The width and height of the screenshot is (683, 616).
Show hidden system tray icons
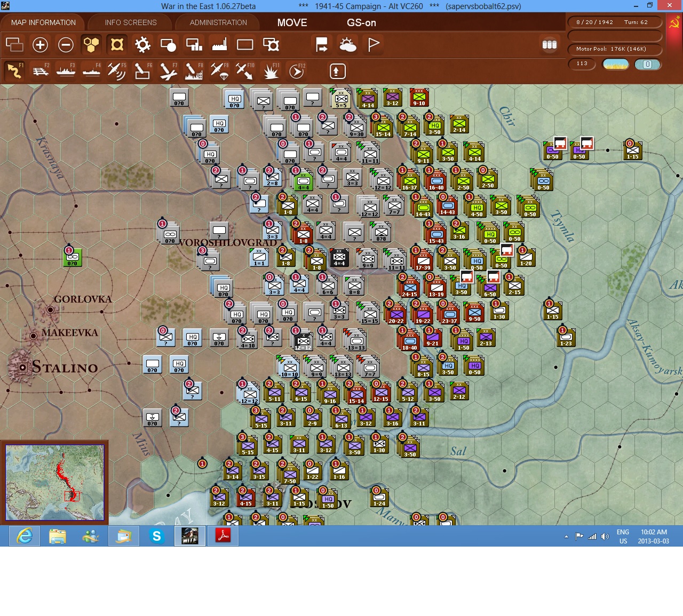pyautogui.click(x=566, y=536)
